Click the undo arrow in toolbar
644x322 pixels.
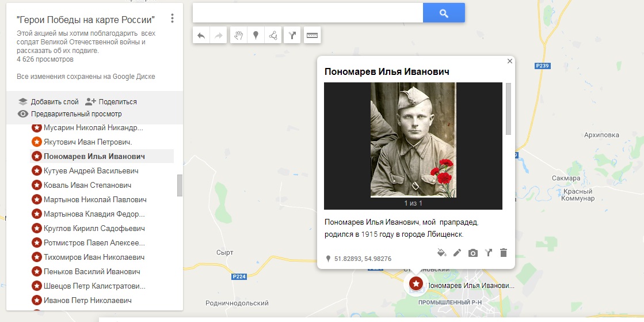pyautogui.click(x=201, y=36)
